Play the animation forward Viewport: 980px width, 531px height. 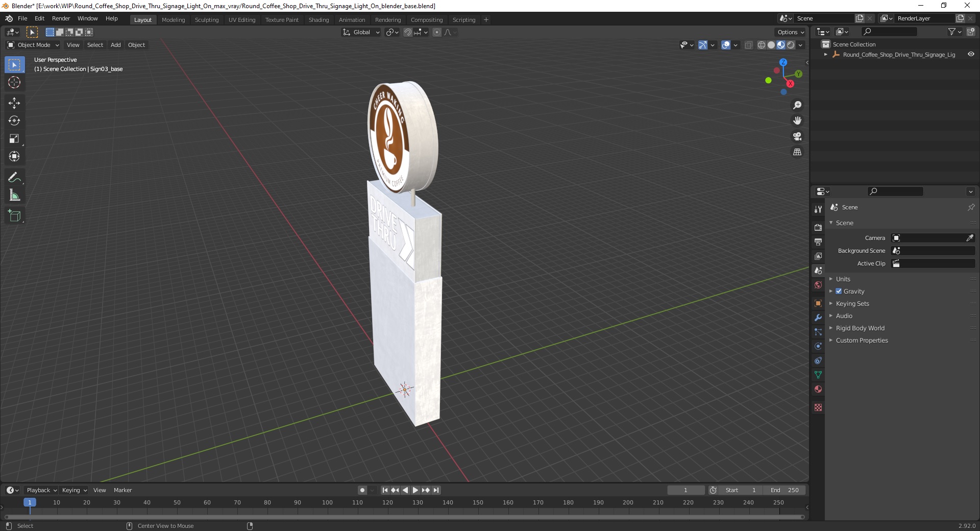pyautogui.click(x=415, y=490)
